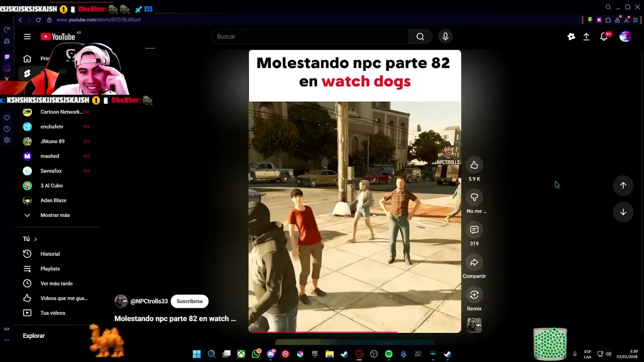Subscribe to NPCtrolls33 with Suscribirse button
The image size is (644, 362).
tap(190, 301)
